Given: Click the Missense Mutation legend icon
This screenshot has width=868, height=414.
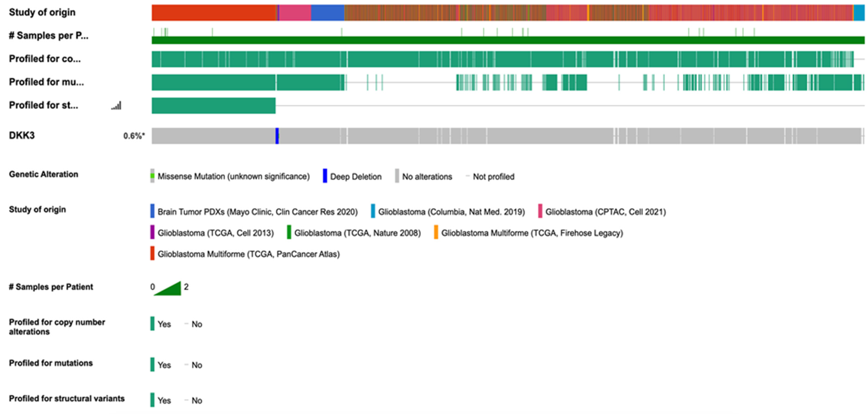Looking at the screenshot, I should tap(152, 176).
